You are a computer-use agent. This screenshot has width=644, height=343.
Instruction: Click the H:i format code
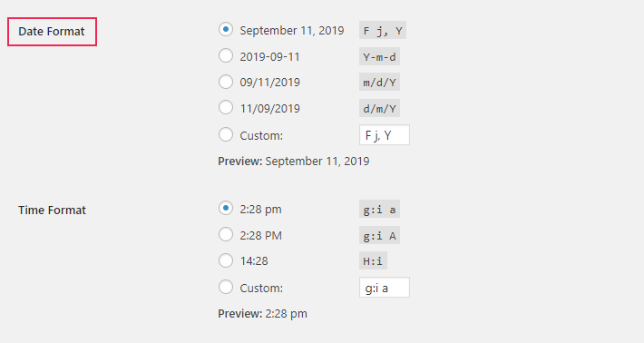point(373,260)
